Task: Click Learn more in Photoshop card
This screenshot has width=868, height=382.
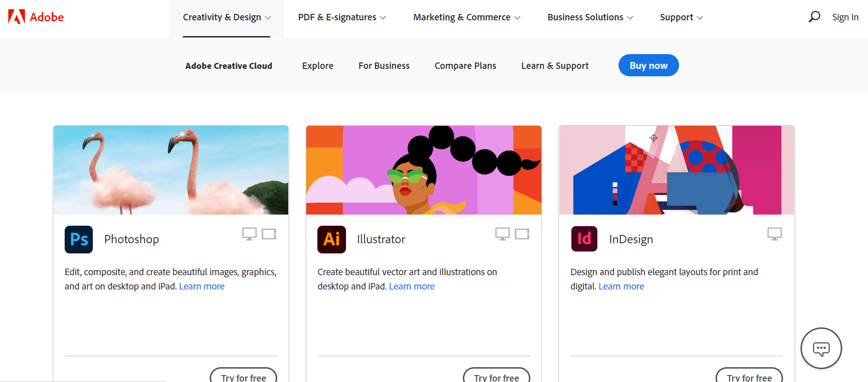Action: [202, 286]
